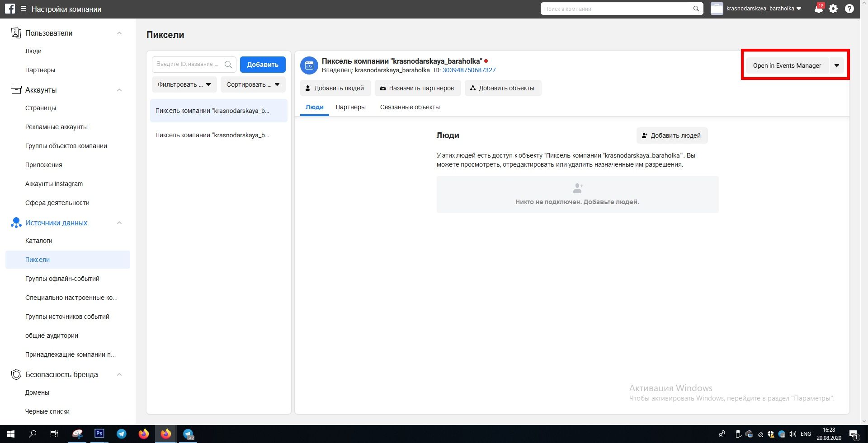
Task: Open Рекламные аккаунты in sidebar
Action: (57, 127)
